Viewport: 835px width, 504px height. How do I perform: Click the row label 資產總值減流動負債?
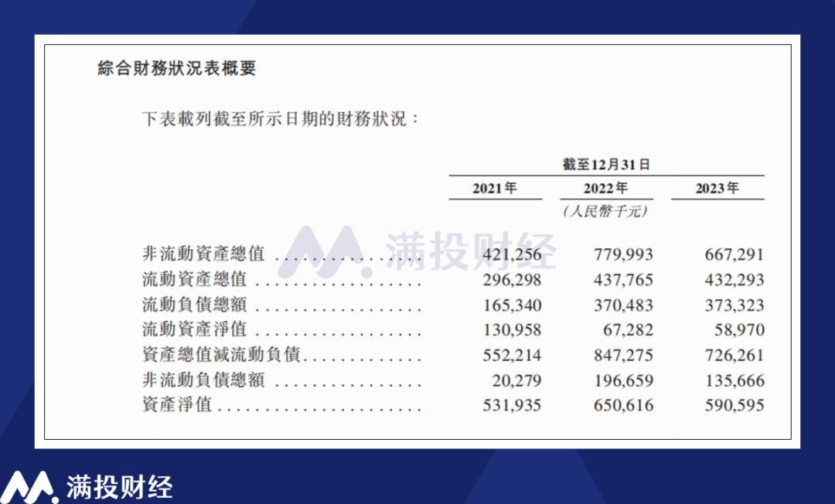222,355
